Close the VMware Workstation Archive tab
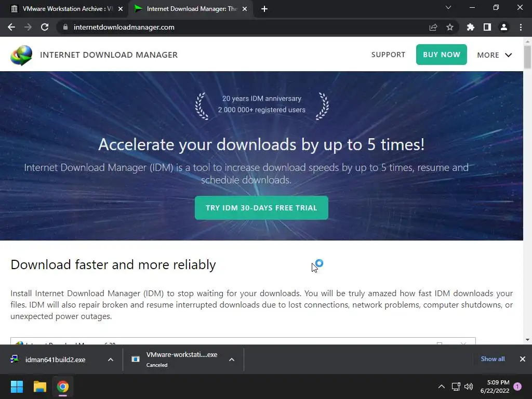Viewport: 532px width, 399px height. click(121, 9)
